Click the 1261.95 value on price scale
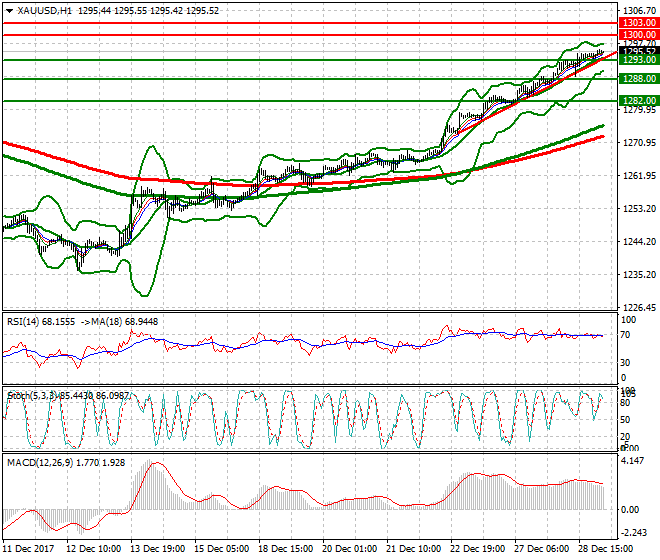 [638, 176]
